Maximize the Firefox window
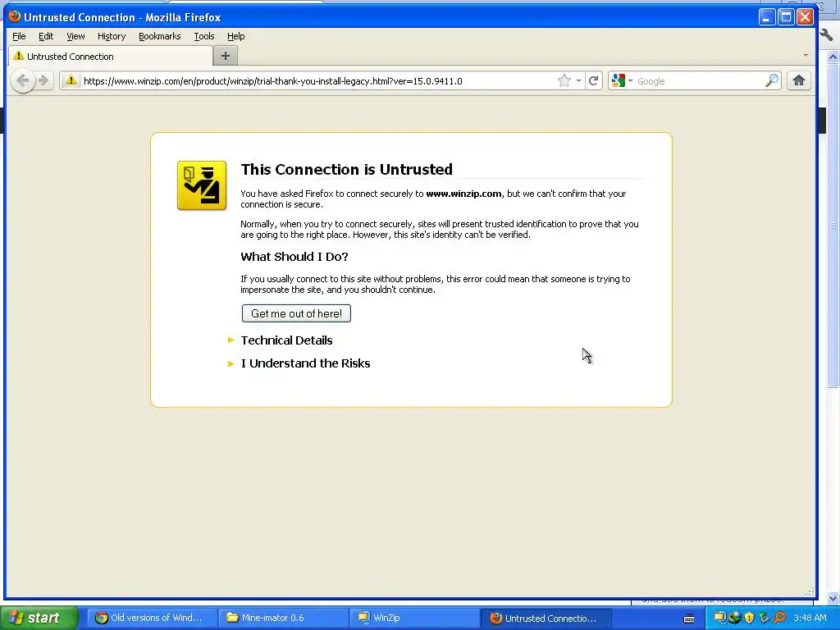The width and height of the screenshot is (840, 630). (786, 17)
